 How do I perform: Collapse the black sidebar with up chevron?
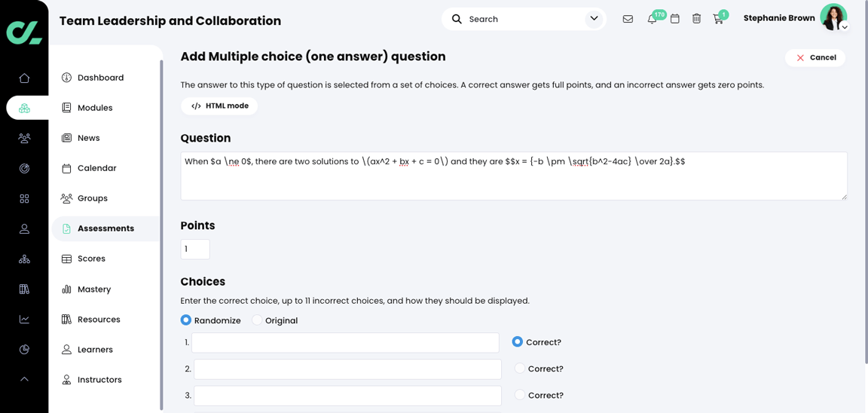pos(24,379)
